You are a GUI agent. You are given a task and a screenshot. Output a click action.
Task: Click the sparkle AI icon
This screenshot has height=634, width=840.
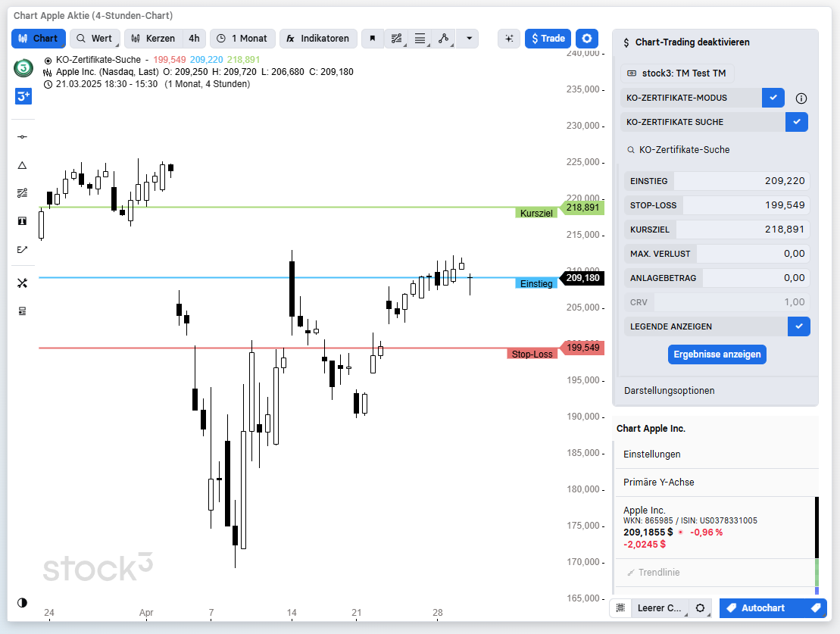tap(509, 39)
